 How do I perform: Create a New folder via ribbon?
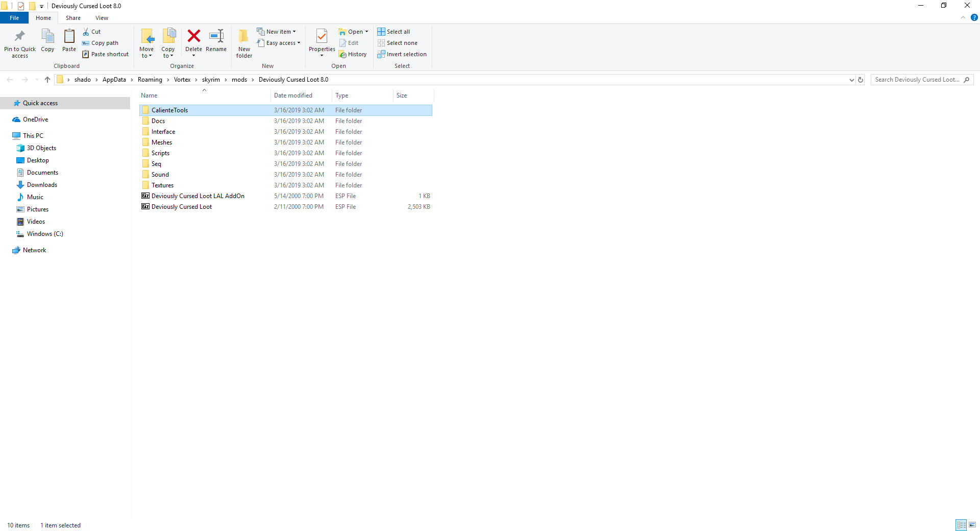[x=244, y=43]
